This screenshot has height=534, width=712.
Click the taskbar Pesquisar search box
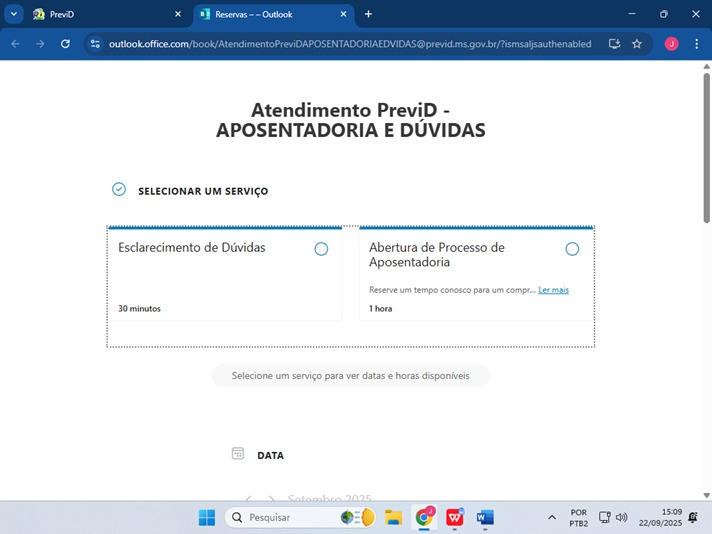point(301,518)
